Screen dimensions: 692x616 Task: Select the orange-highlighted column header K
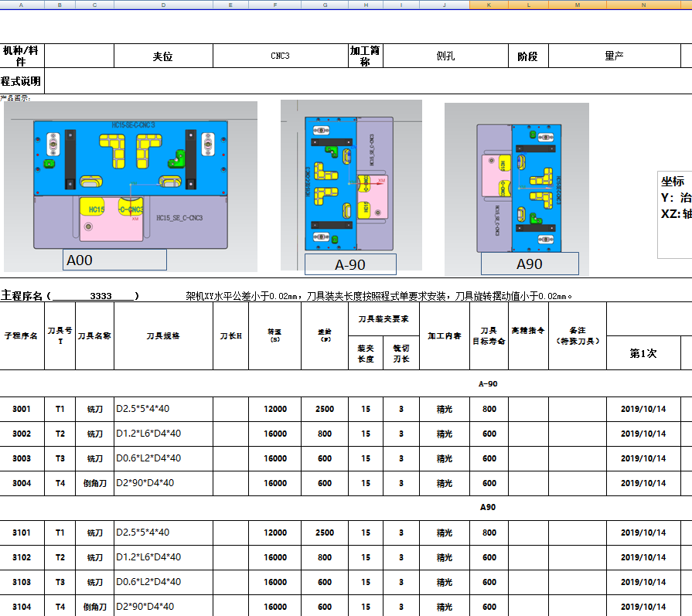point(489,5)
